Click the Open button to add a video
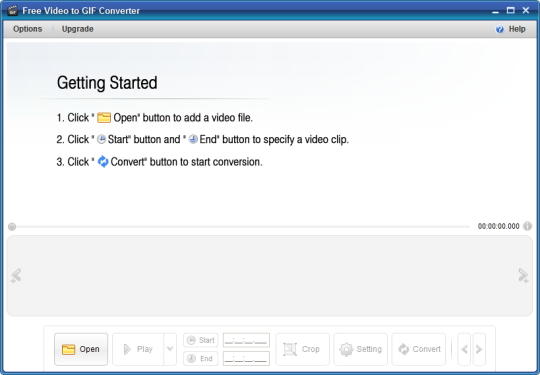 tap(81, 349)
